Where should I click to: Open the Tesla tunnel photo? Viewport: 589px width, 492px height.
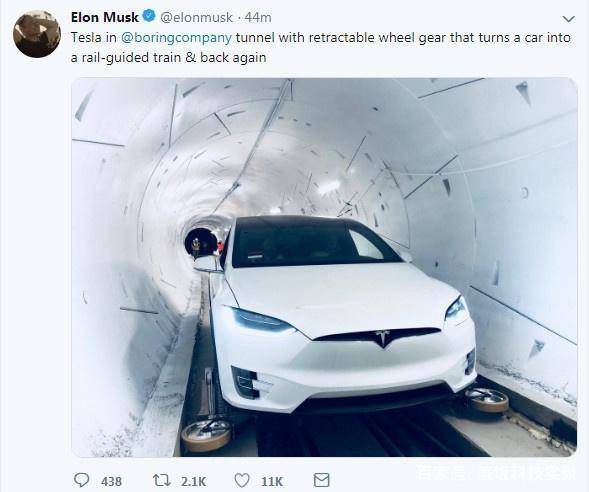pos(324,267)
